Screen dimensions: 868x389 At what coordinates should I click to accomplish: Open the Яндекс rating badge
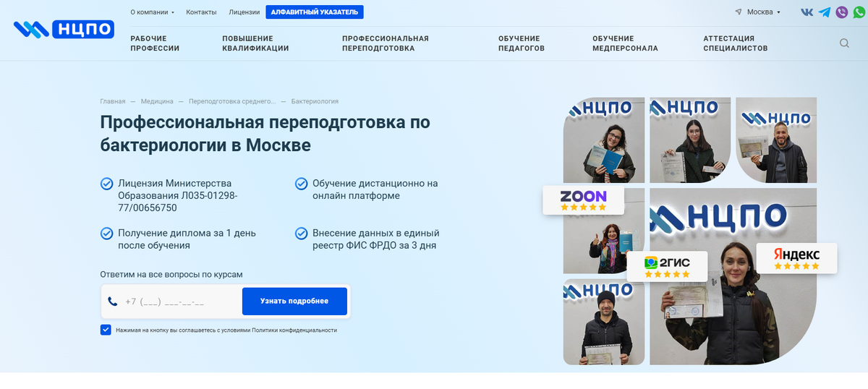pyautogui.click(x=796, y=258)
